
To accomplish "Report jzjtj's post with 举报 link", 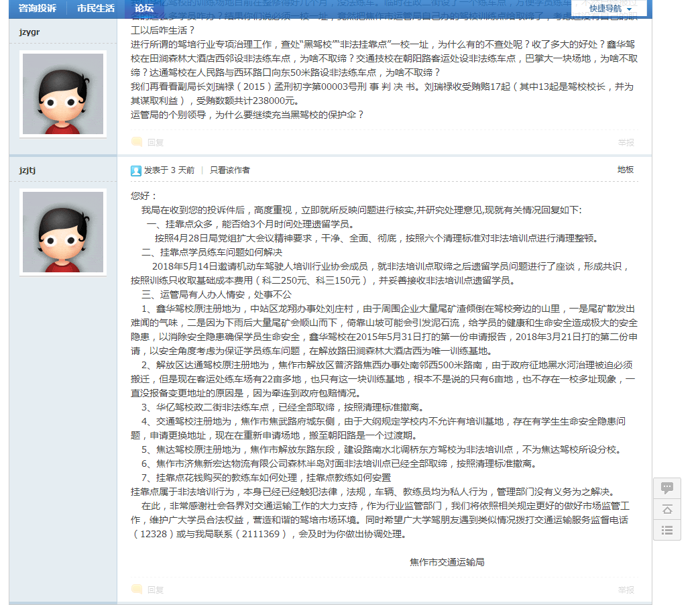I will 626,590.
